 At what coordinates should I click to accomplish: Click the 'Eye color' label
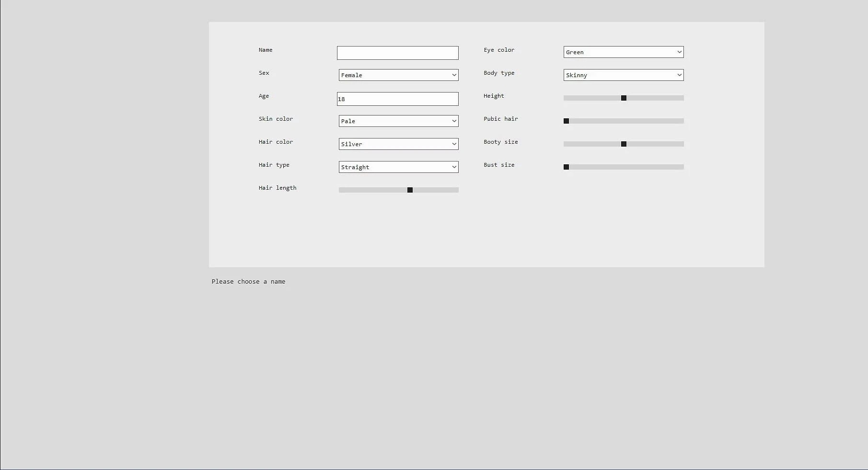(499, 50)
